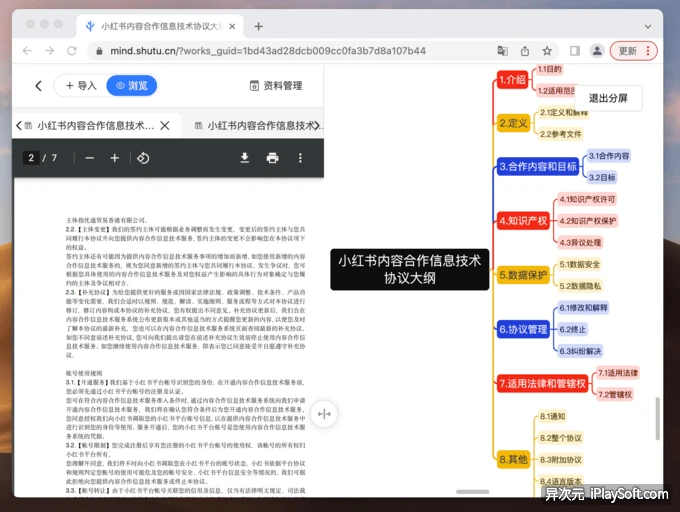Viewport: 680px width, 512px height.
Task: Print the PDF
Action: pyautogui.click(x=272, y=158)
